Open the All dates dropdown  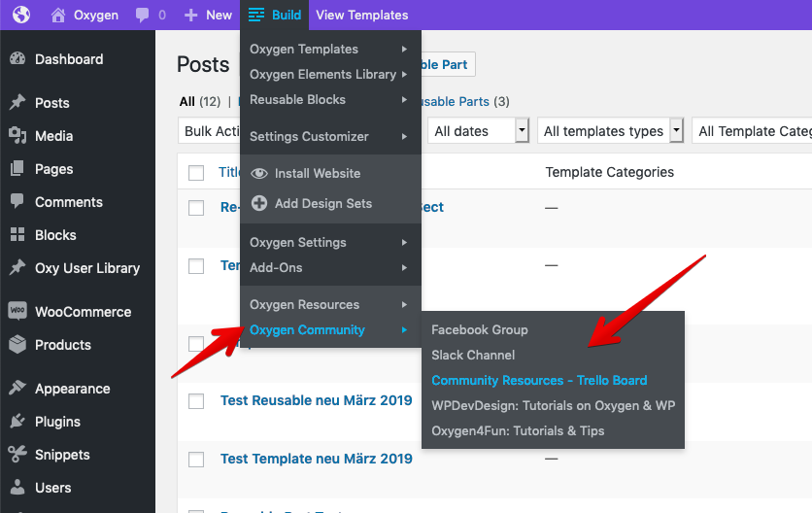pyautogui.click(x=478, y=131)
